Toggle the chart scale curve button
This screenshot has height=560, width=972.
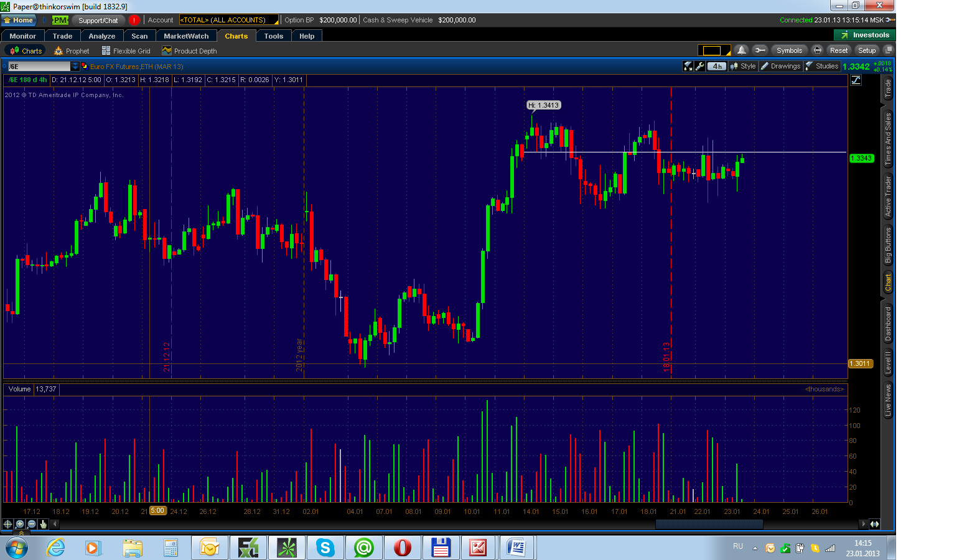coord(856,80)
